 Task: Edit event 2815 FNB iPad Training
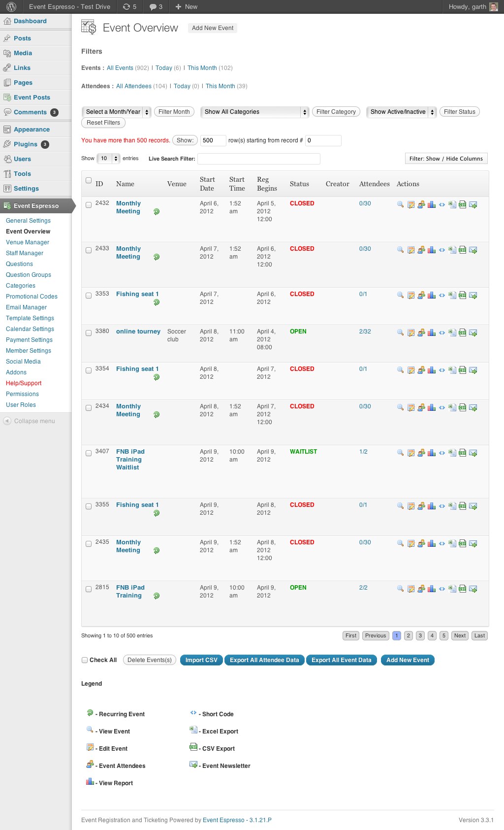coord(411,589)
